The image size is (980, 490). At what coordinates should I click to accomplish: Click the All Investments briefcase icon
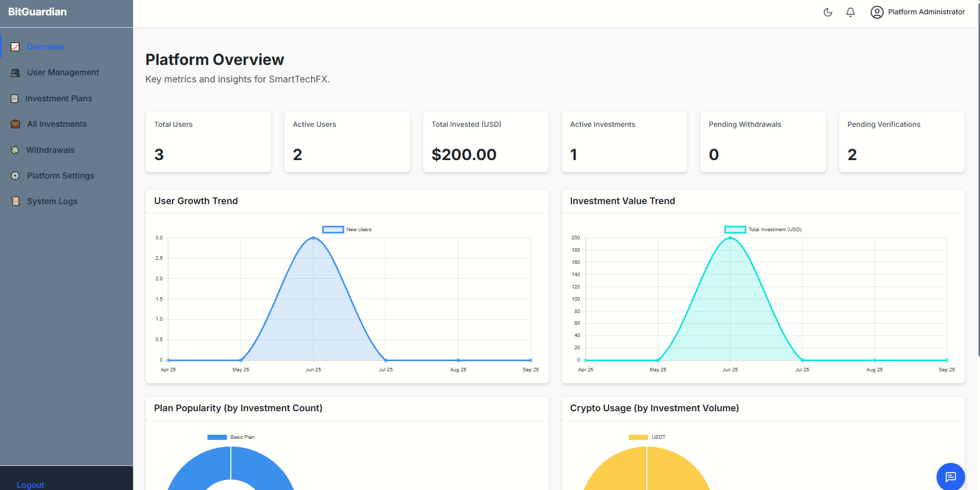(15, 124)
